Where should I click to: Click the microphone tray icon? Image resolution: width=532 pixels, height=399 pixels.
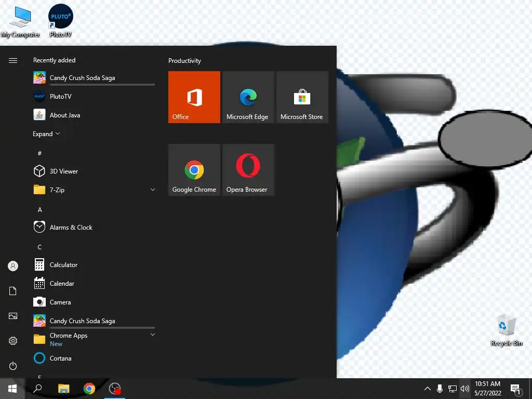[440, 389]
